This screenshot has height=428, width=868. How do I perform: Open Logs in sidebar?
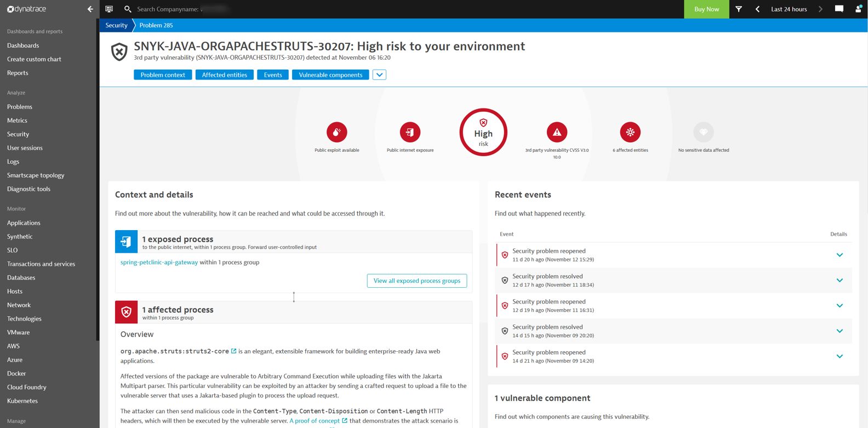[13, 162]
